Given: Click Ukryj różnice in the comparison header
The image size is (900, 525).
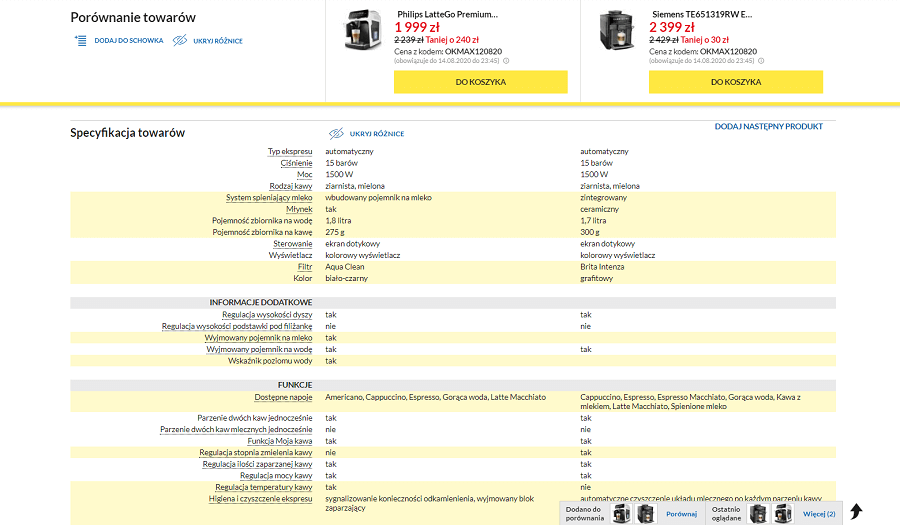Looking at the screenshot, I should point(218,41).
